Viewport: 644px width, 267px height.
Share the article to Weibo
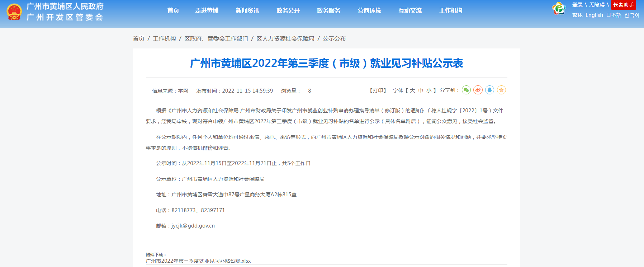click(478, 90)
